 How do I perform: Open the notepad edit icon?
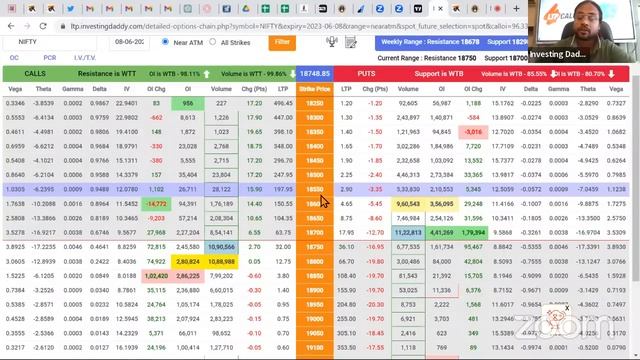pos(351,42)
